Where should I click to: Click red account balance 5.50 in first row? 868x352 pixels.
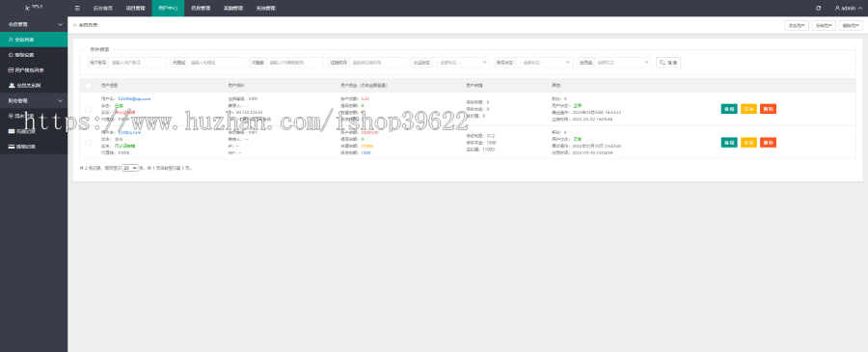[365, 98]
